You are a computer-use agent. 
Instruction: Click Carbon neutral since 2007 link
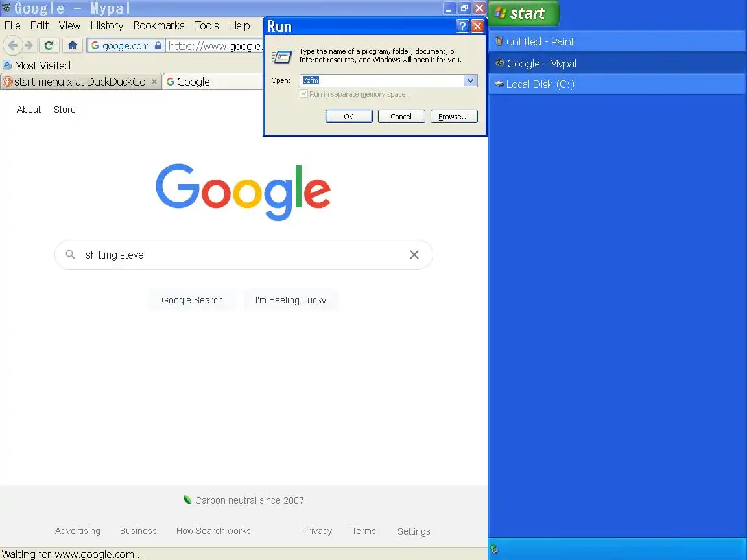pos(249,500)
